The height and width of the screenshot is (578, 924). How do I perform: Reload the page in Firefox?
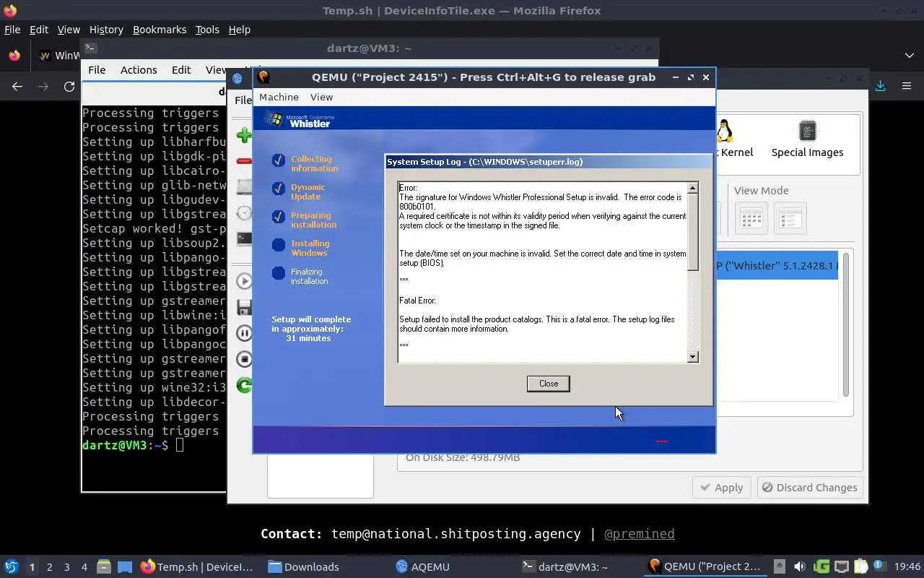69,86
